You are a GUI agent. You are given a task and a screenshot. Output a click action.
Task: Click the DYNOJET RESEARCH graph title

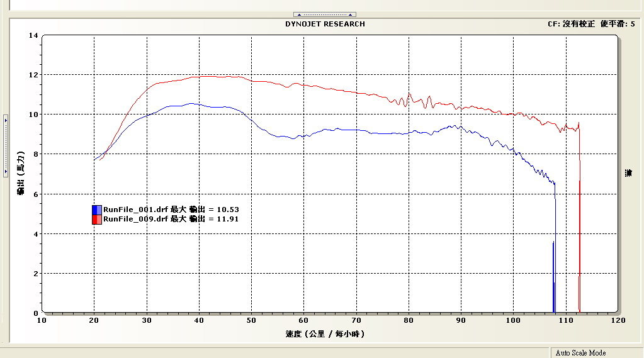click(325, 24)
